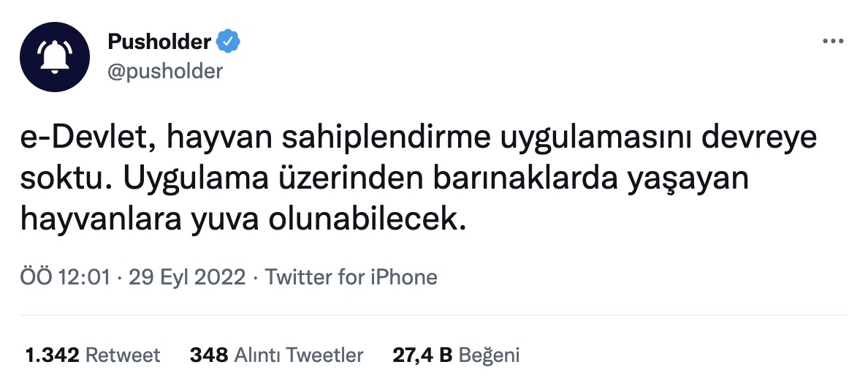Click the word sahiplendirme in the tweet

tap(386, 138)
